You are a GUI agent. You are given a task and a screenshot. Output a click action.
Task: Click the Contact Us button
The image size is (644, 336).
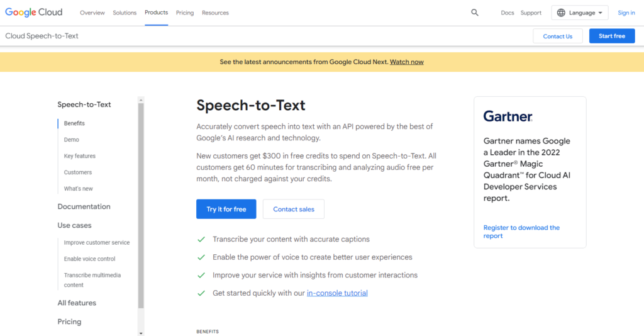click(x=558, y=36)
